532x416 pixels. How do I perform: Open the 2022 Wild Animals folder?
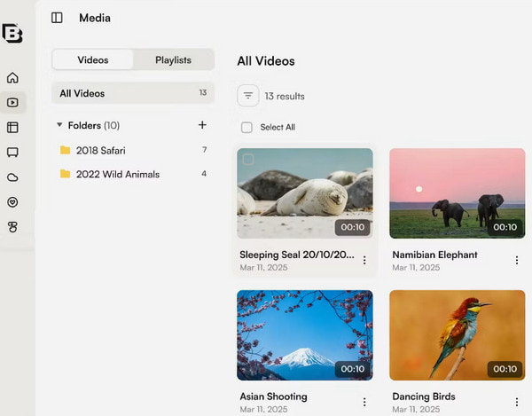(x=133, y=174)
